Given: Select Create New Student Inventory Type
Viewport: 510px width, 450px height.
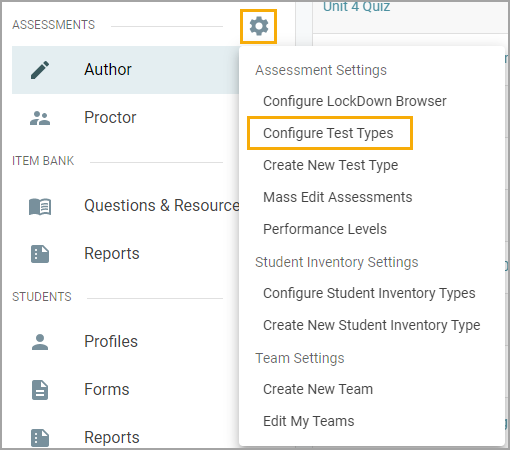Looking at the screenshot, I should (x=372, y=325).
